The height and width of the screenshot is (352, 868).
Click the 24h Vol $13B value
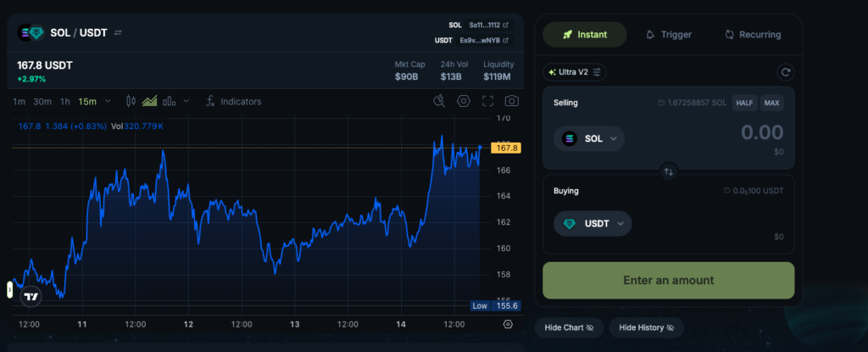click(451, 76)
